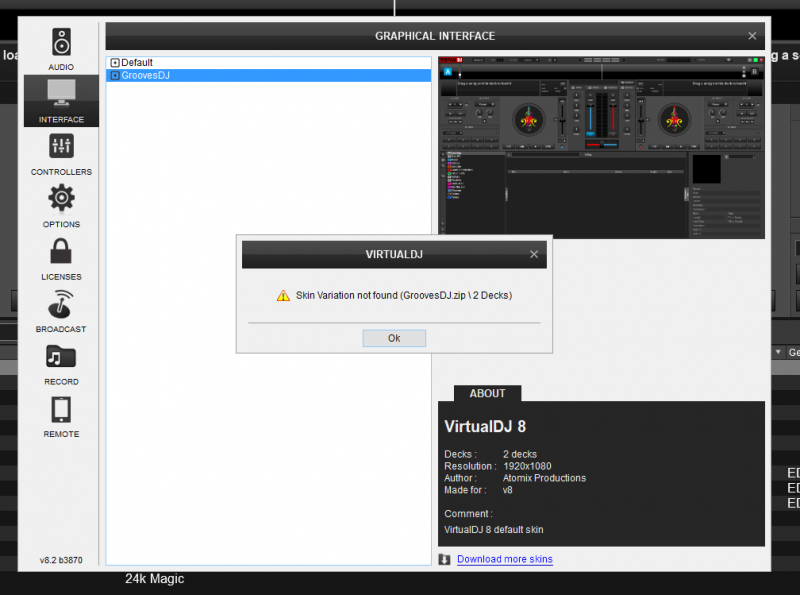Open the Download more skins link
Viewport: 800px width, 595px height.
505,559
